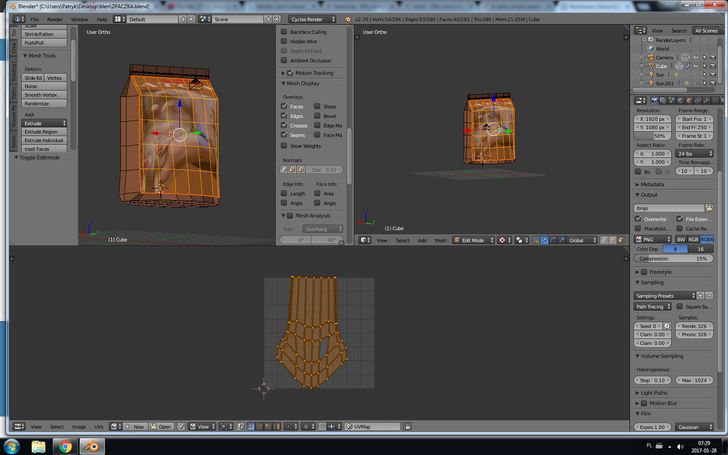Screen dimensions: 728x455
Task: Select the translate manipulator arrow icon
Action: (x=545, y=240)
